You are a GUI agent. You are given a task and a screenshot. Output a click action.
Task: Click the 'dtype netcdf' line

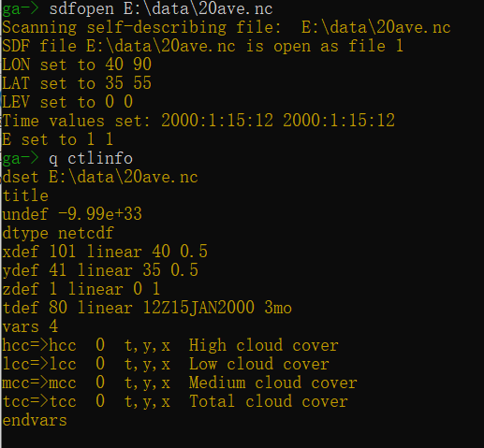tap(58, 233)
